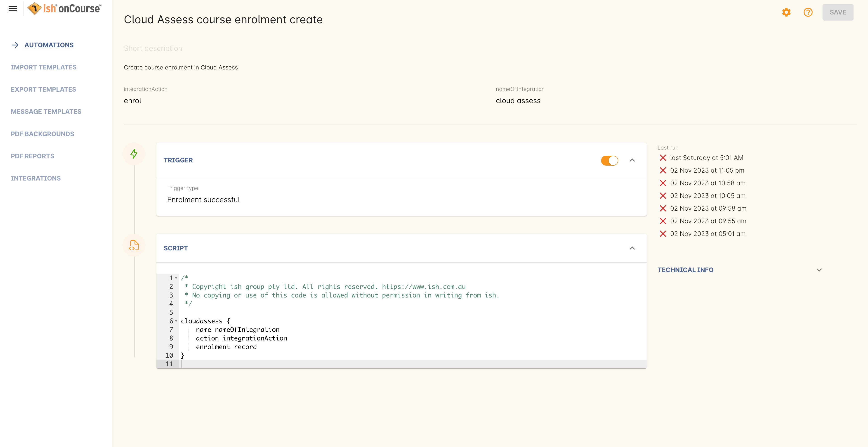Click failed icon for 09:55 am run
This screenshot has height=447, width=868.
pos(663,221)
